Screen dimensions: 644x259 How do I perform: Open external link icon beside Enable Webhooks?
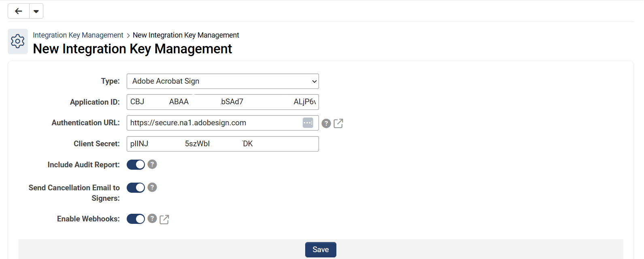tap(164, 219)
